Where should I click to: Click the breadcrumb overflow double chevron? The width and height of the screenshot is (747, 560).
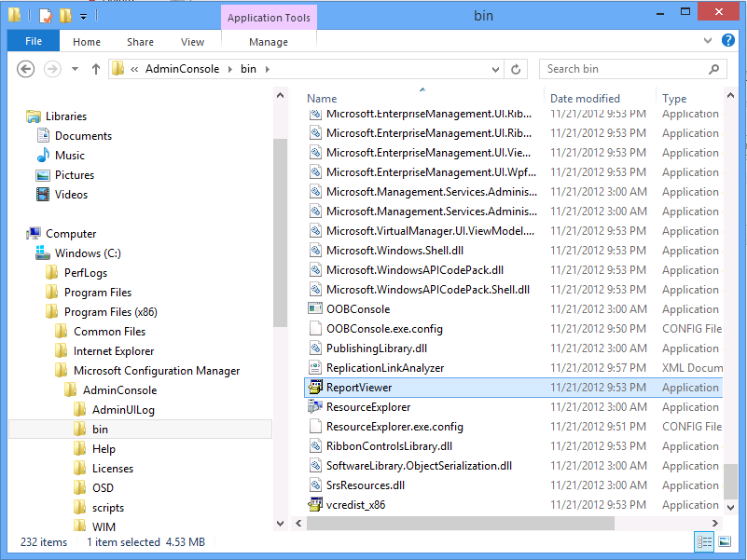[134, 70]
